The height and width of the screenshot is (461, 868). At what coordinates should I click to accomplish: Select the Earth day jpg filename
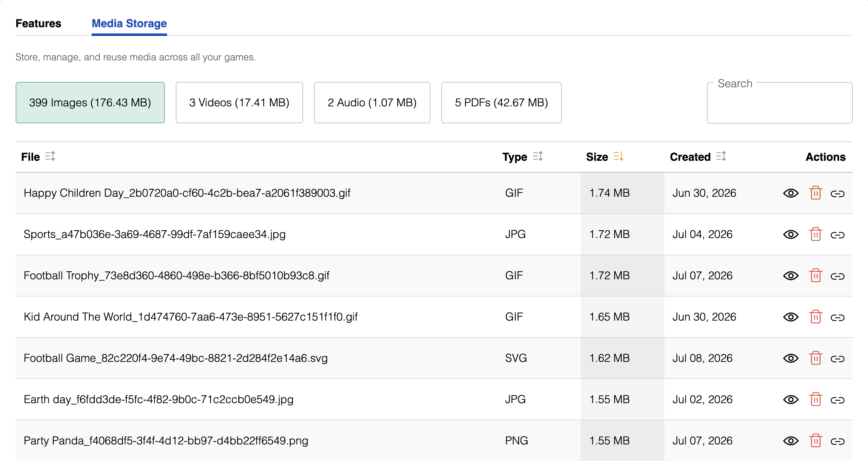(x=159, y=399)
